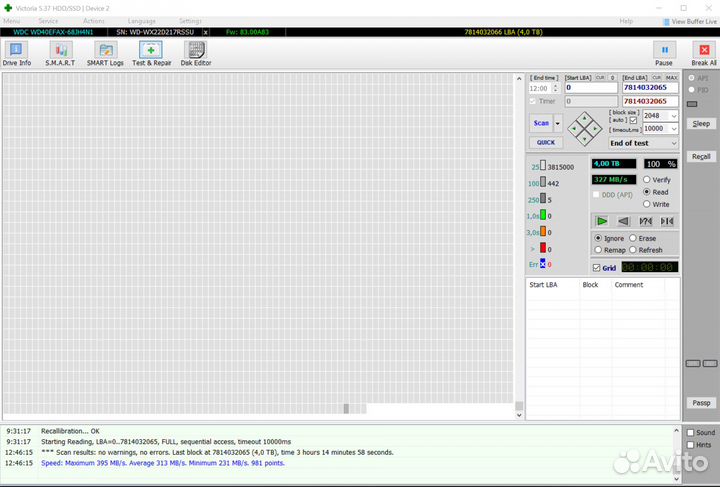This screenshot has height=487, width=720.
Task: Click the End time spinner arrows
Action: (556, 88)
